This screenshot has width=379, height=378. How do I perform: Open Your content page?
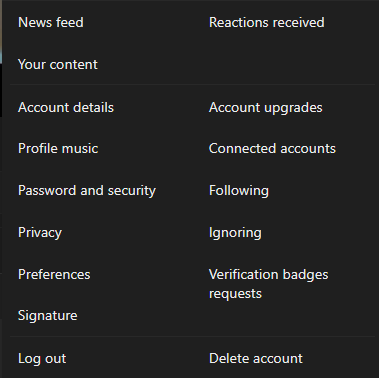click(58, 64)
